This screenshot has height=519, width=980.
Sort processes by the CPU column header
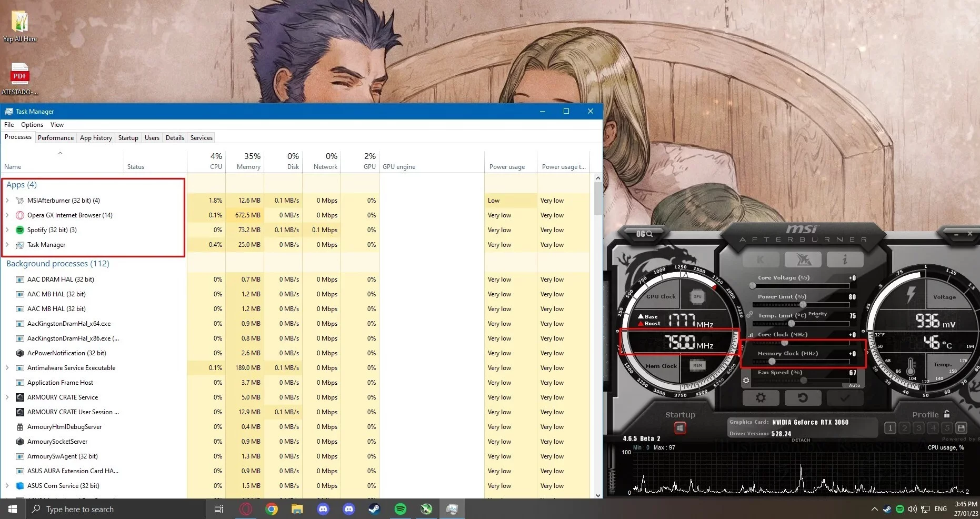[x=206, y=162]
